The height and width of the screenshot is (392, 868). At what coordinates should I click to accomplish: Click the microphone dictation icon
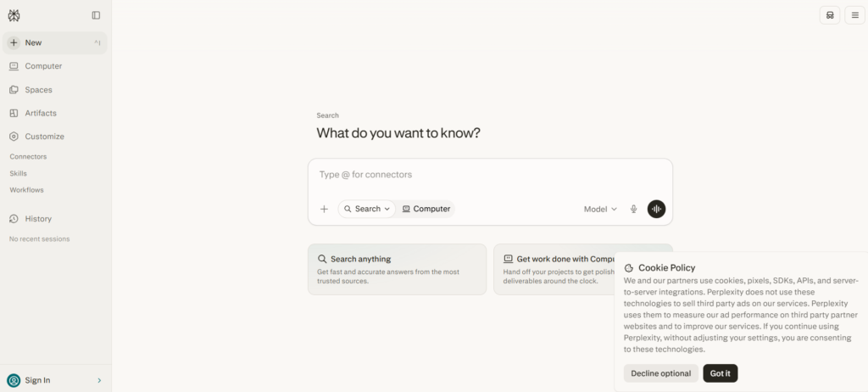click(634, 209)
